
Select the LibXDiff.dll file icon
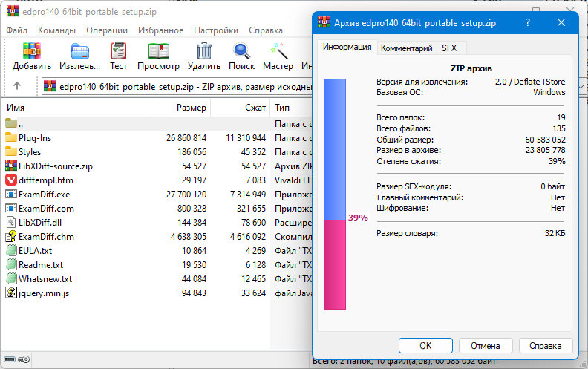[x=11, y=223]
